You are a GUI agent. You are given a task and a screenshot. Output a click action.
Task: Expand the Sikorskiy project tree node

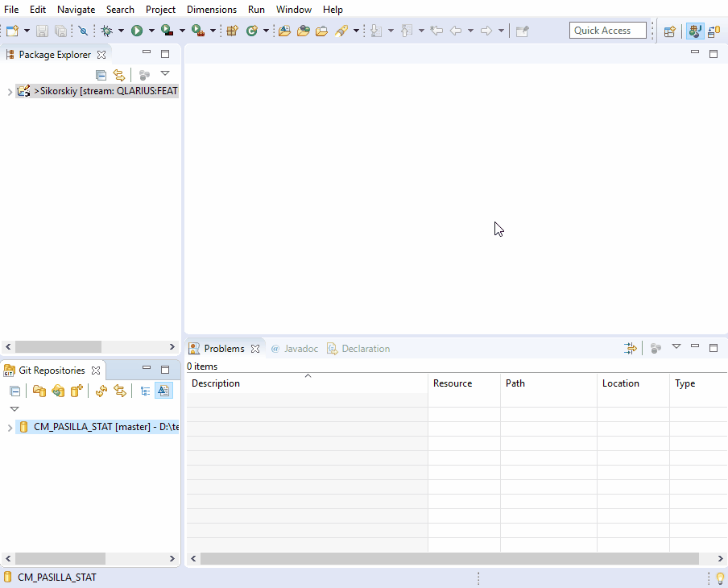click(10, 92)
